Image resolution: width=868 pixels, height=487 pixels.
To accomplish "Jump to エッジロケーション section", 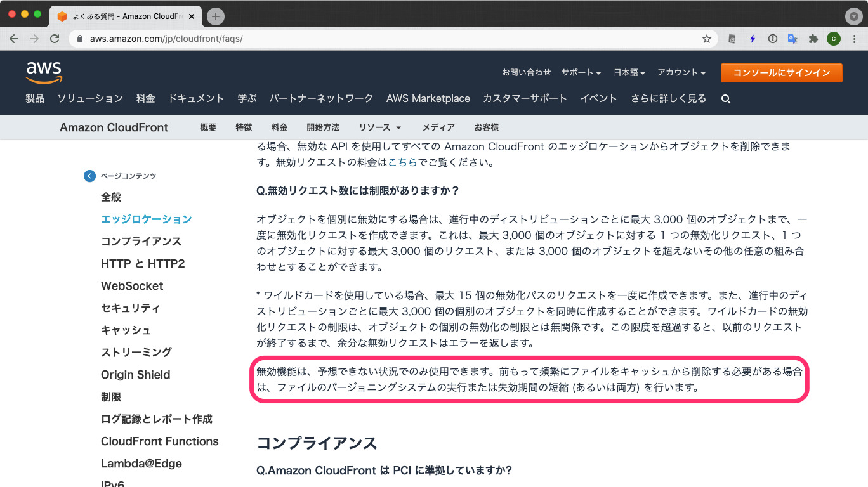I will click(146, 219).
